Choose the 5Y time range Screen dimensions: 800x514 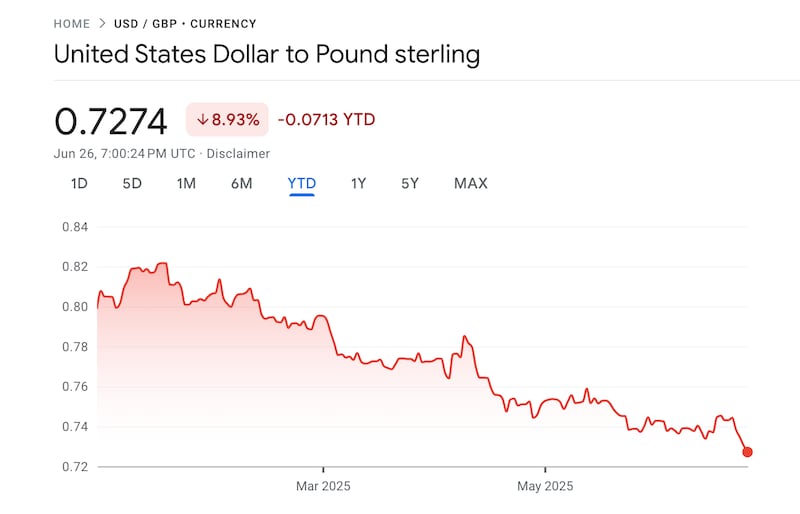click(x=410, y=183)
